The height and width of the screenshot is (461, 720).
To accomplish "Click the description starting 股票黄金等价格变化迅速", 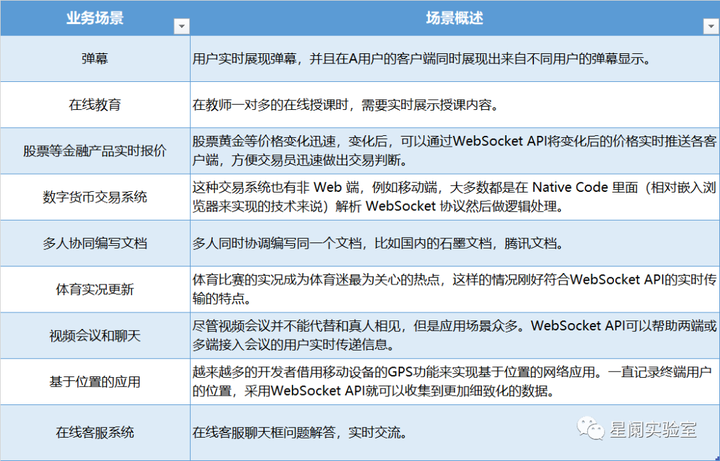I will 455,151.
